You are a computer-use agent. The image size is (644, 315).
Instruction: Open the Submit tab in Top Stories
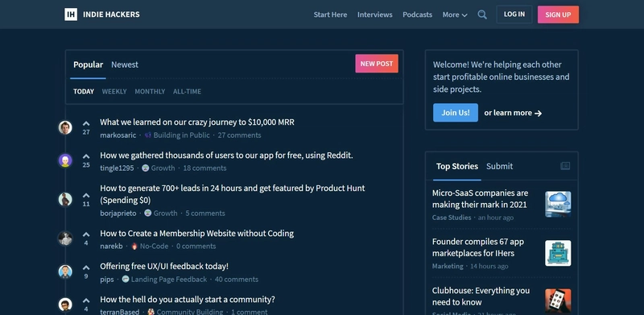click(x=499, y=166)
